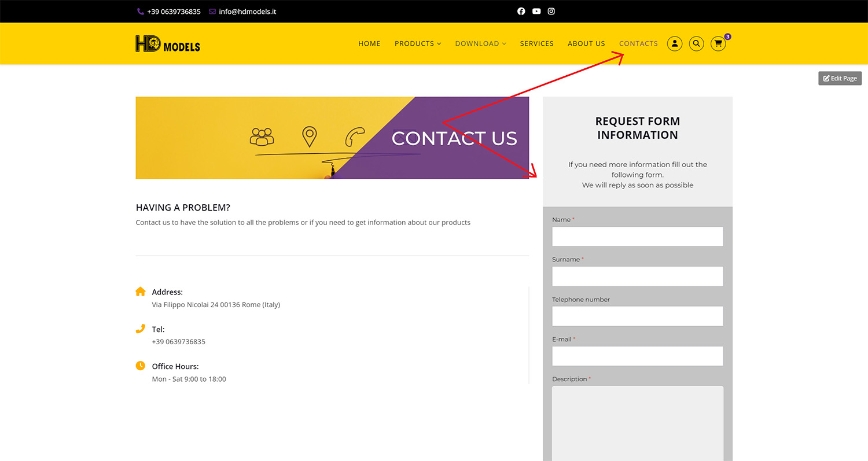Click the user account icon

pos(675,43)
